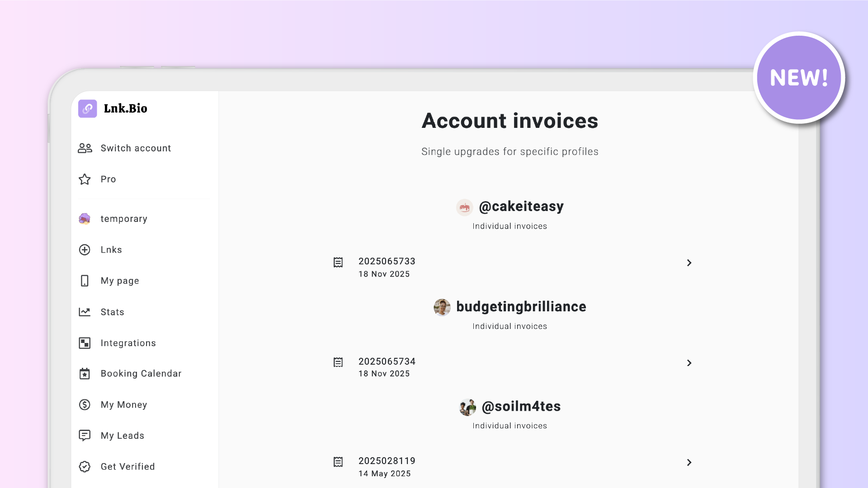Select the Switch account icon

pos(85,148)
